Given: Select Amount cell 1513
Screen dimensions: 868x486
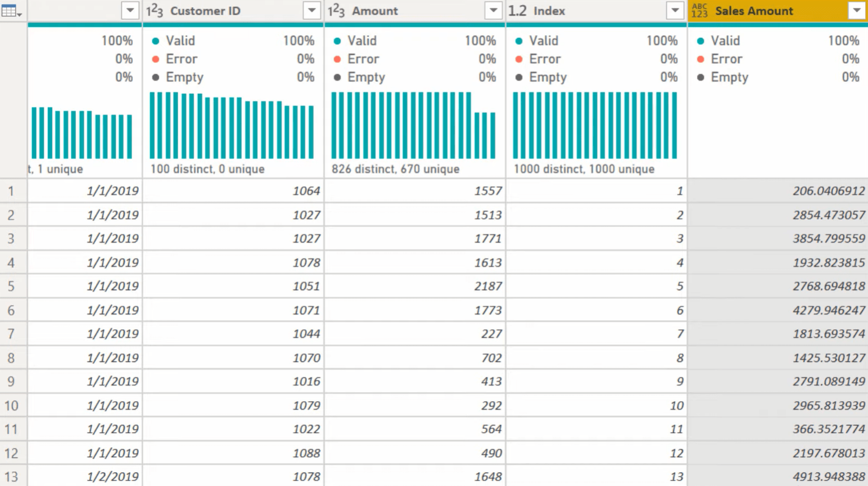Looking at the screenshot, I should [415, 215].
